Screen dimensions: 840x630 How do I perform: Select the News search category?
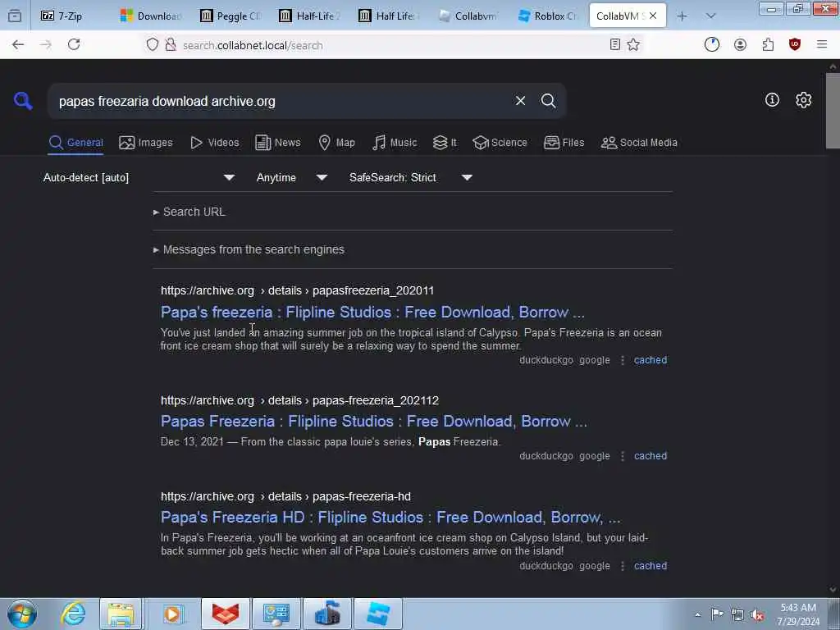click(x=277, y=143)
